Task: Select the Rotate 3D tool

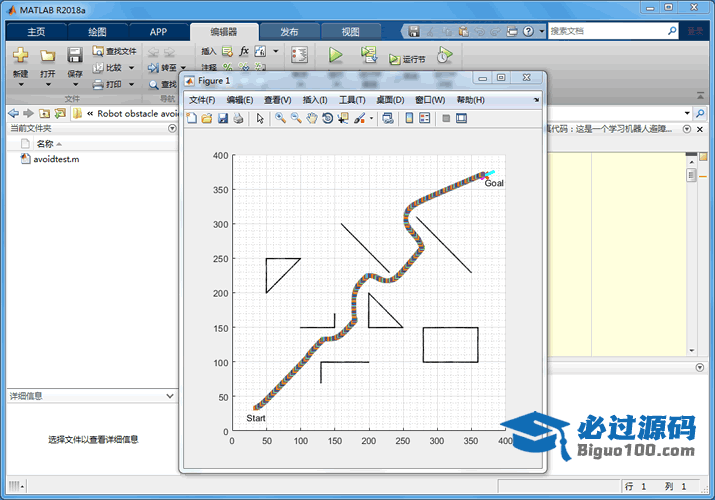Action: [327, 118]
